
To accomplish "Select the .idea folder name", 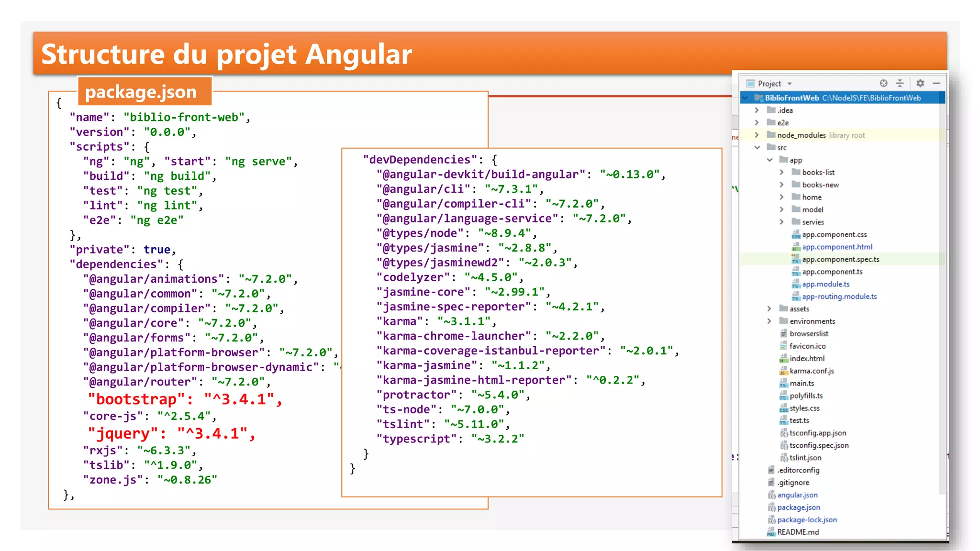I will 785,110.
